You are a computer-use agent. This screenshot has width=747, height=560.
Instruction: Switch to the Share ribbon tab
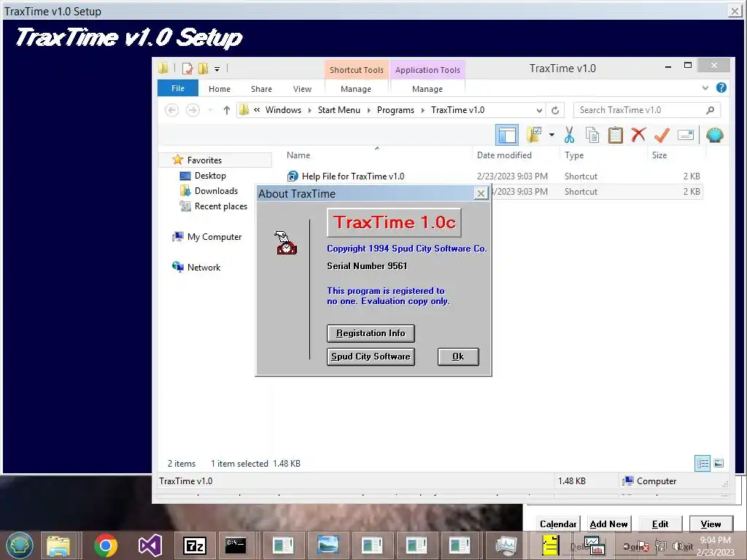point(261,89)
